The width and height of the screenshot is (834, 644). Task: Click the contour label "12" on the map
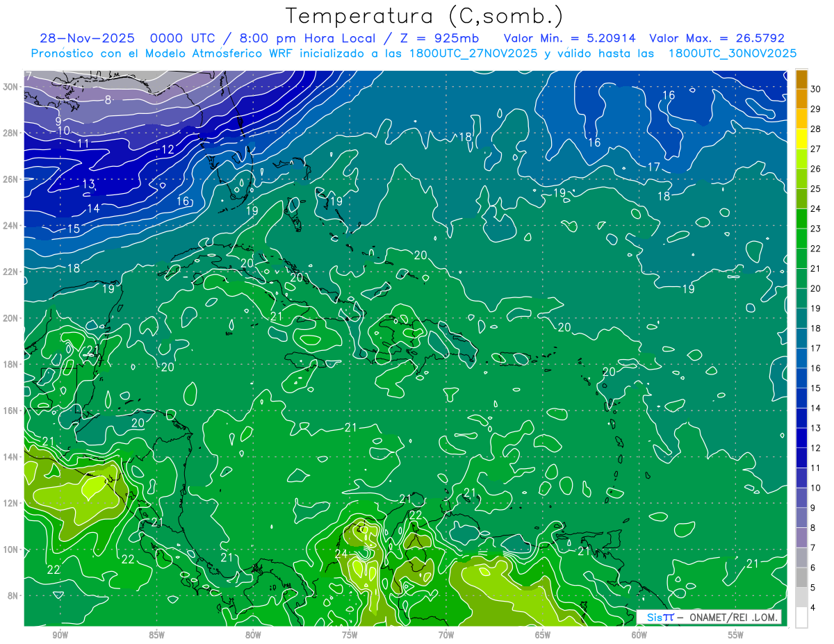point(167,149)
